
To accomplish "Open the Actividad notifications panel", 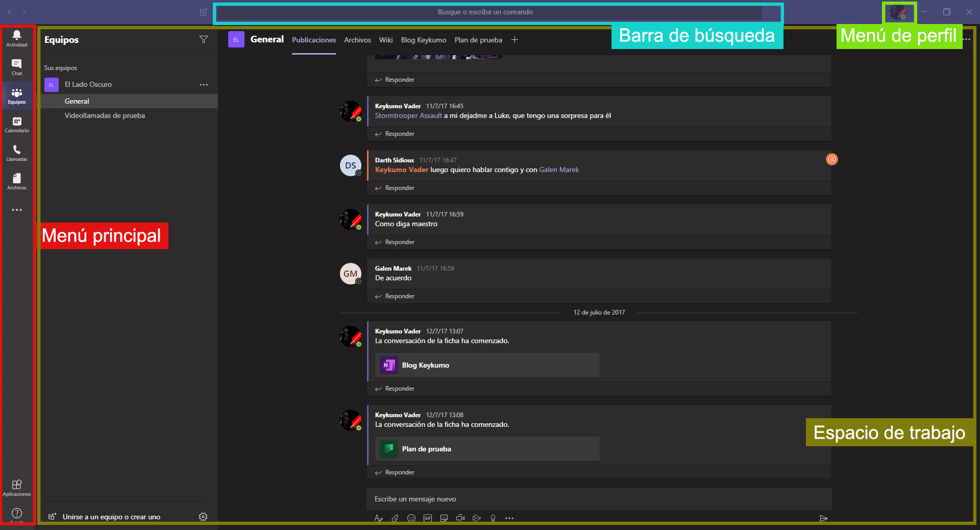I will coord(17,38).
